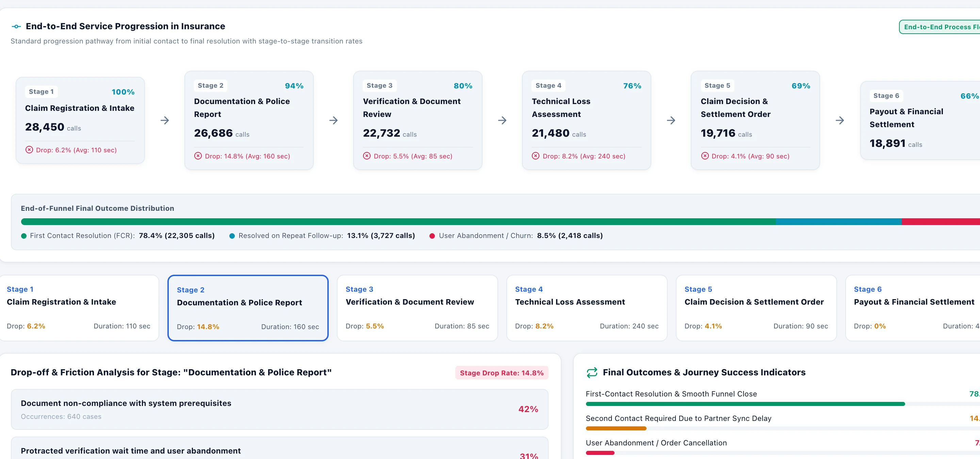Open the Protracted verification wait time row

pos(280,448)
